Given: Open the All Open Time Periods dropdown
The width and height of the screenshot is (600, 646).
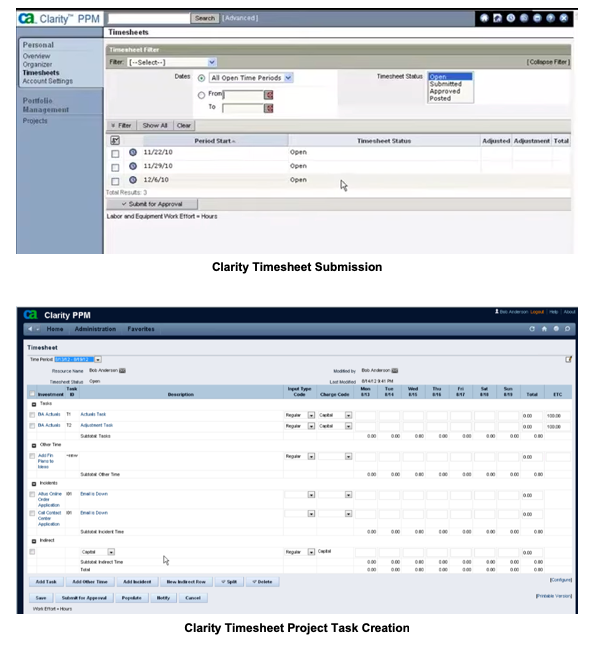Looking at the screenshot, I should tap(251, 78).
